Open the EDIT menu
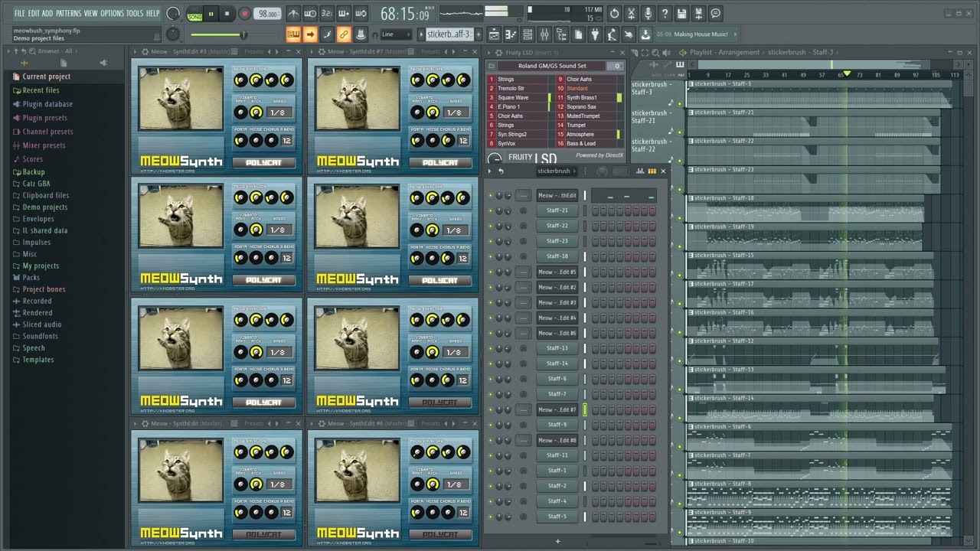Image resolution: width=980 pixels, height=551 pixels. pos(34,14)
